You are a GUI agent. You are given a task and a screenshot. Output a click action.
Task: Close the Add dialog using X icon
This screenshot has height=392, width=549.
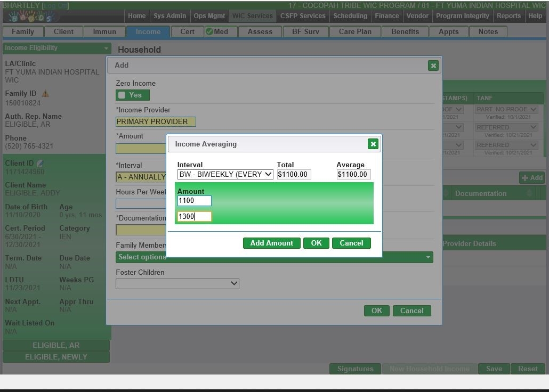click(433, 66)
